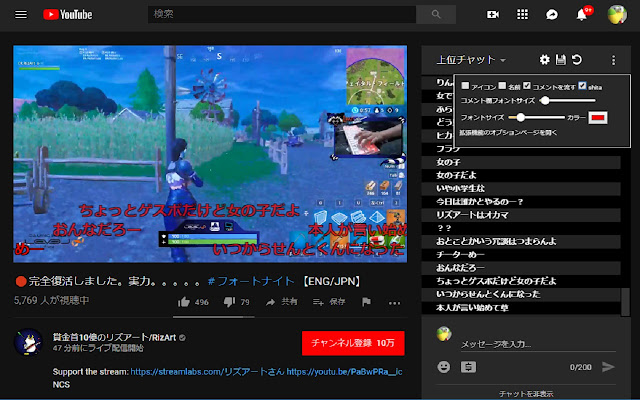Open the YouTube apps grid
Screen dimensions: 640x400
[522, 15]
